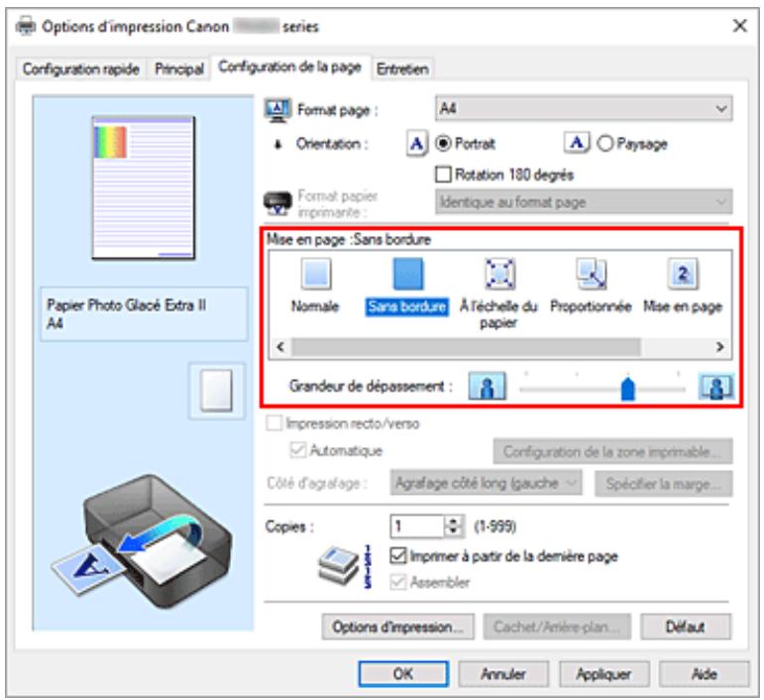Image resolution: width=764 pixels, height=700 pixels.
Task: Click the Format page monitor icon
Action: point(277,110)
